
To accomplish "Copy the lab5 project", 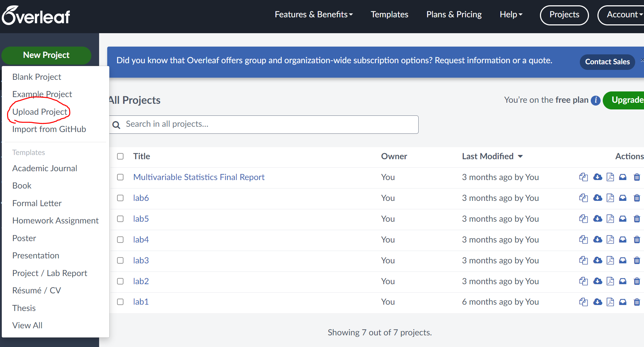I will (583, 219).
